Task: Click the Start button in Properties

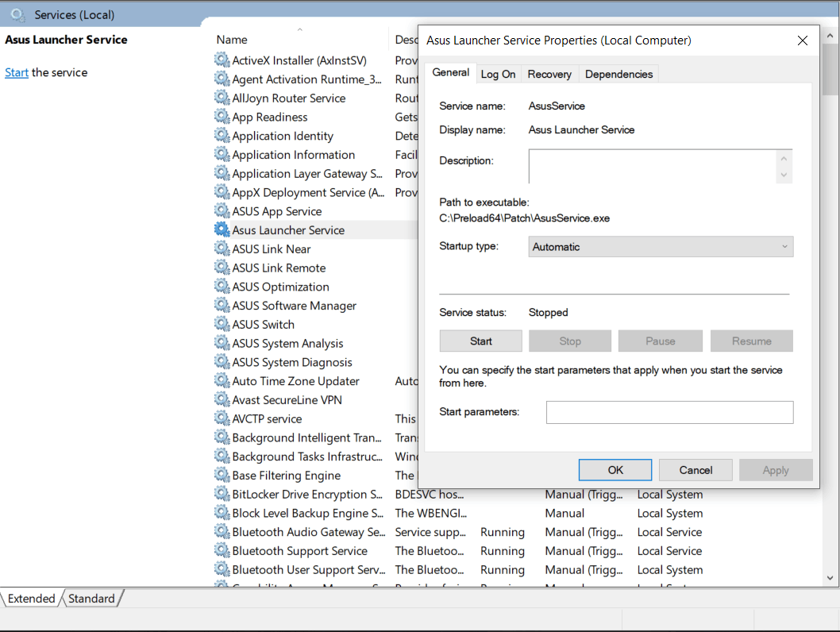Action: pyautogui.click(x=480, y=341)
